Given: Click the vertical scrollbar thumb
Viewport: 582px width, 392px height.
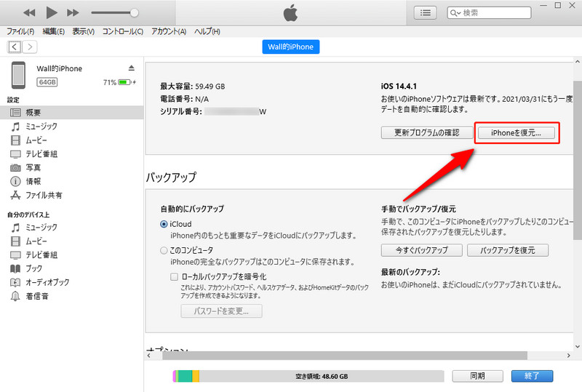Looking at the screenshot, I should [x=578, y=159].
